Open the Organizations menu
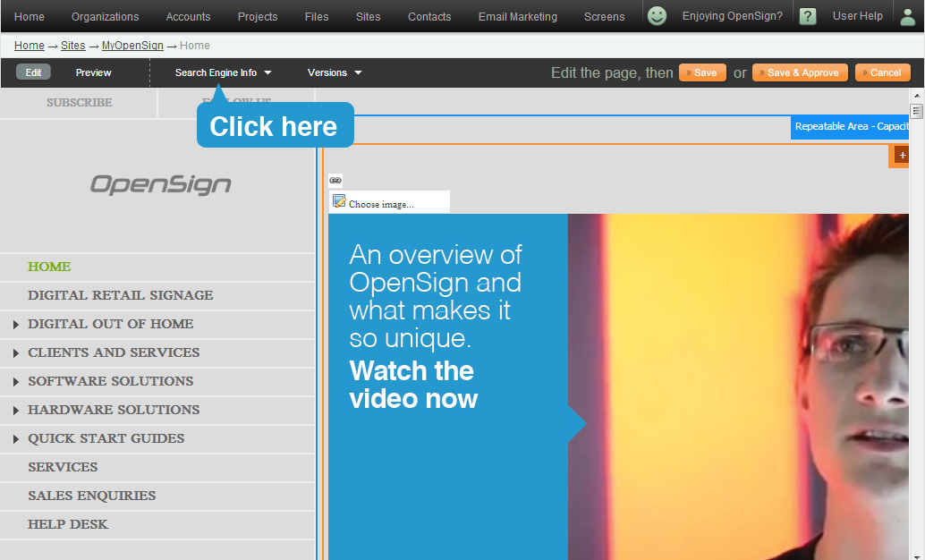Image resolution: width=925 pixels, height=560 pixels. coord(105,16)
